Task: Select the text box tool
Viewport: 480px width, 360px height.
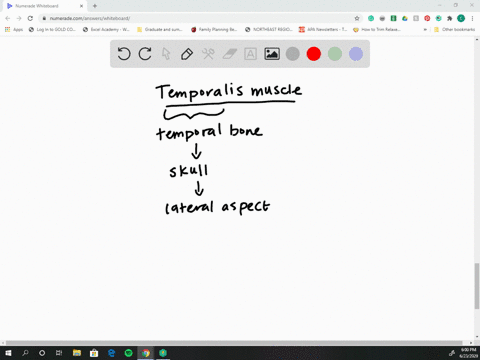Action: (x=250, y=54)
